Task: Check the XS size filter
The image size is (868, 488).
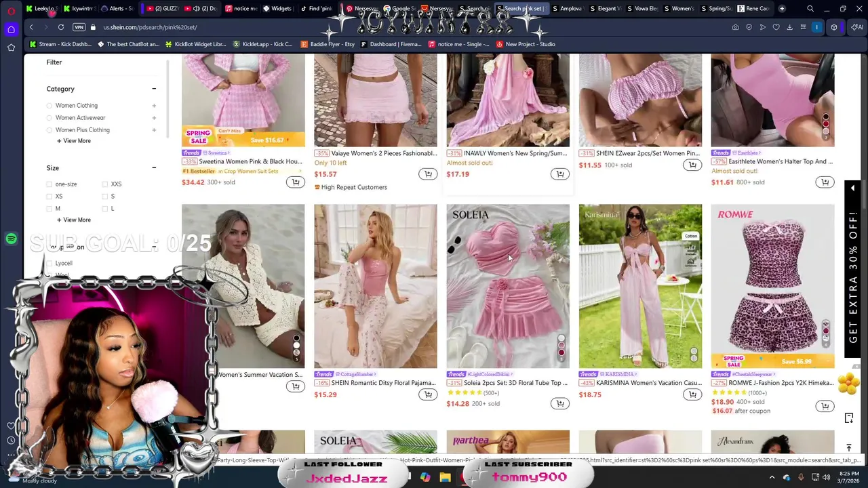Action: (49, 197)
